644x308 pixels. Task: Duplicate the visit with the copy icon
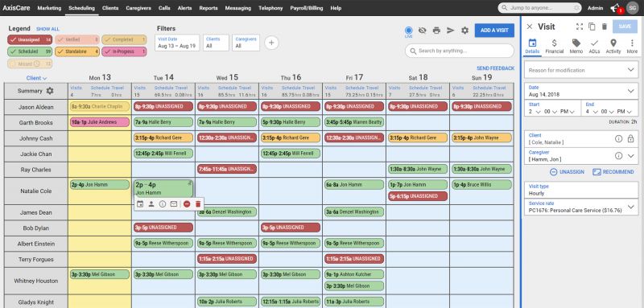click(592, 27)
